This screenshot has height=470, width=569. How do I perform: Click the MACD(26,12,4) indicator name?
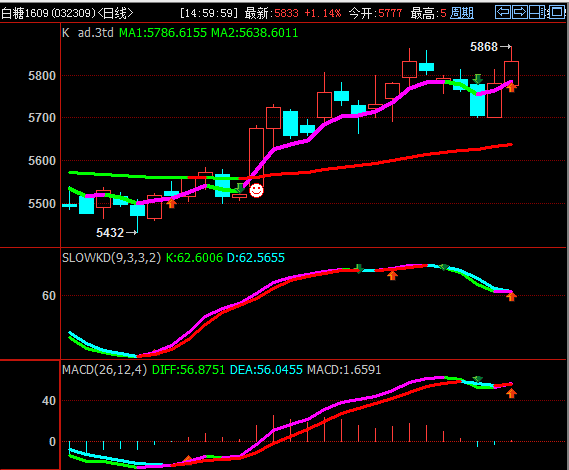[x=105, y=369]
